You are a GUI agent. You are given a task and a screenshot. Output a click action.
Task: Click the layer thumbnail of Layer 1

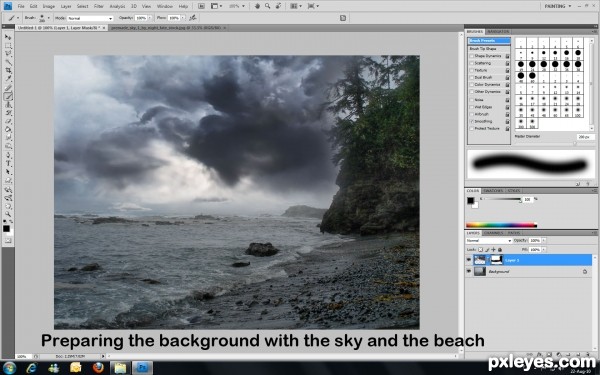pyautogui.click(x=479, y=260)
